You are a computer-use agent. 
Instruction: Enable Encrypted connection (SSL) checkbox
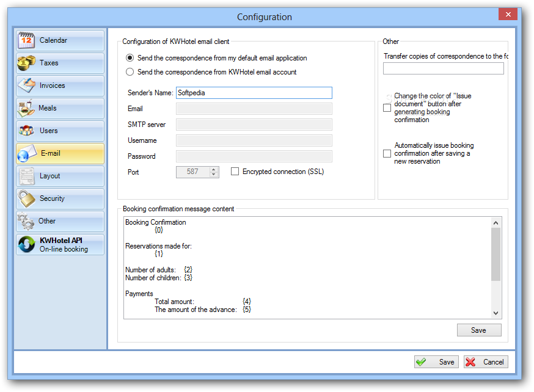click(235, 172)
